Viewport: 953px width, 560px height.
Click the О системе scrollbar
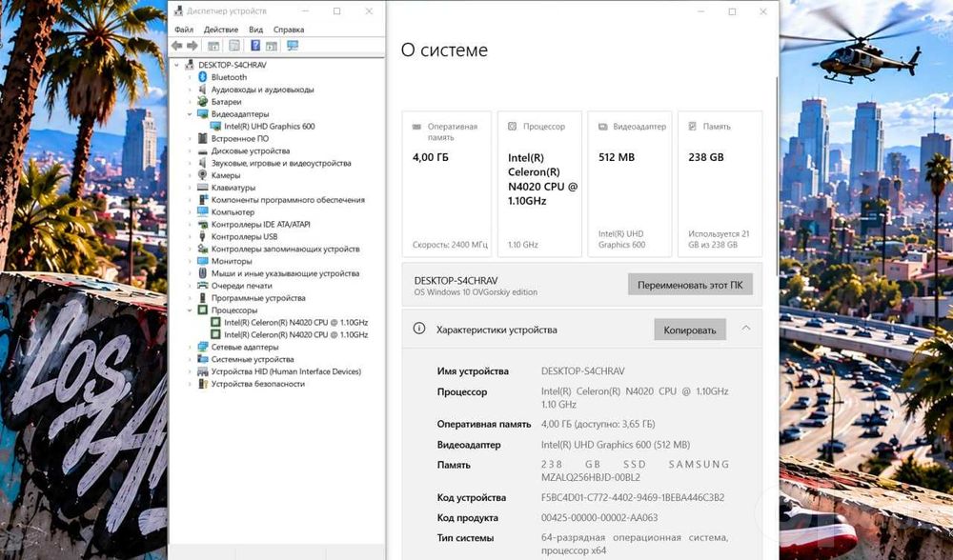(x=778, y=176)
